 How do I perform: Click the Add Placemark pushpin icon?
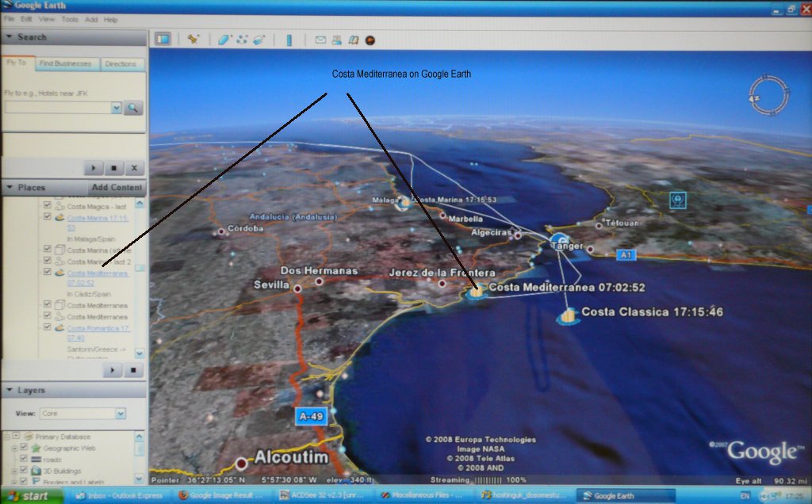coord(193,39)
